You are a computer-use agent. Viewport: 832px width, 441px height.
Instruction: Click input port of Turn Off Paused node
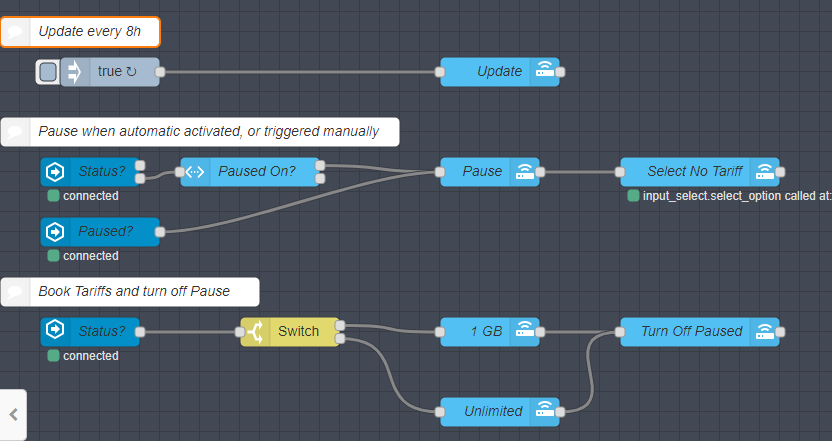(620, 332)
